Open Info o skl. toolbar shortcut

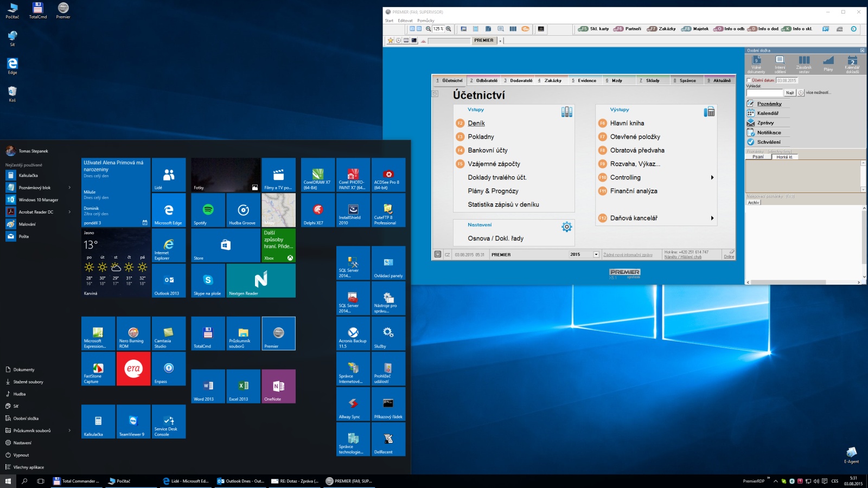click(796, 29)
